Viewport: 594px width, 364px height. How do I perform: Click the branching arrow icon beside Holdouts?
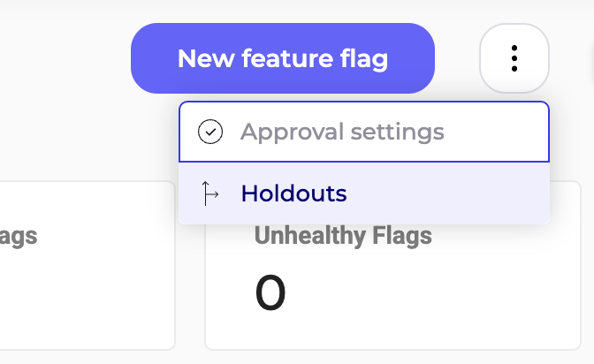click(x=209, y=193)
